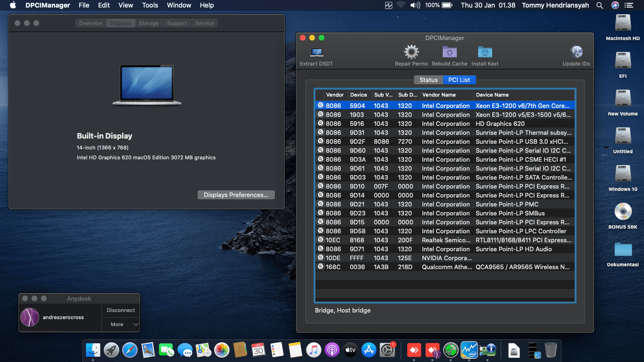Click the Device Name column header
The image size is (644, 362).
493,95
